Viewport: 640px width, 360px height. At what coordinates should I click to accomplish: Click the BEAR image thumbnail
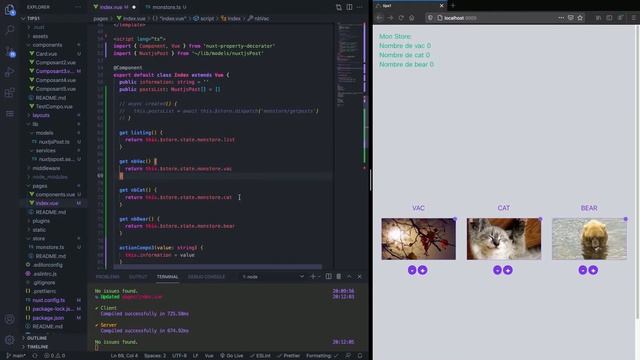(589, 239)
